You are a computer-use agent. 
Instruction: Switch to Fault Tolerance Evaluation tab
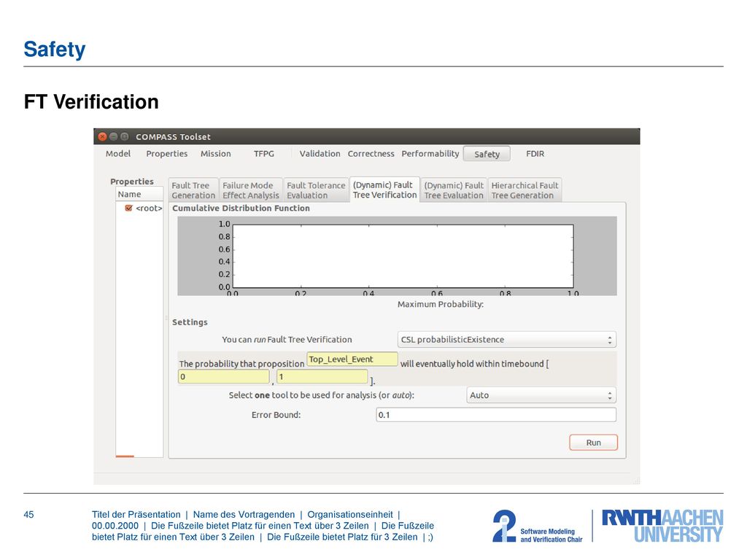tap(316, 190)
